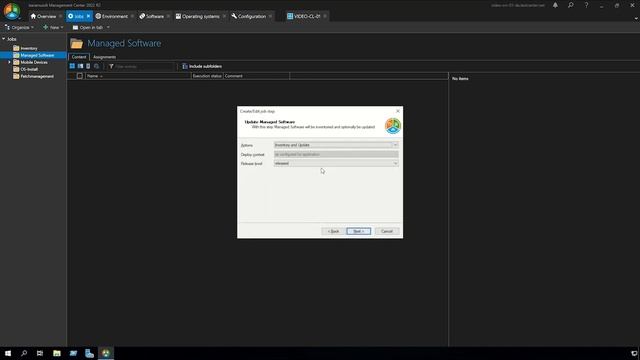Click the second view-mode icon in content toolbar
The height and width of the screenshot is (360, 640).
pyautogui.click(x=80, y=66)
